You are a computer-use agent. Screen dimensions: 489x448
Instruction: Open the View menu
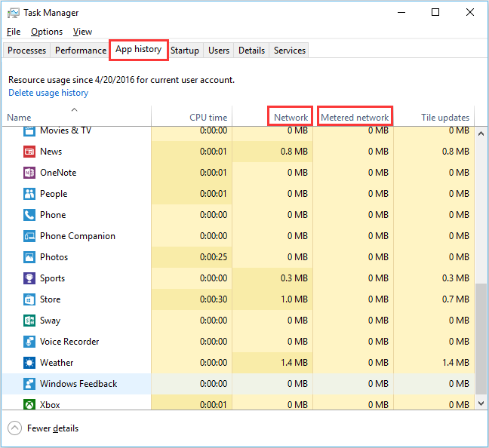pos(82,32)
